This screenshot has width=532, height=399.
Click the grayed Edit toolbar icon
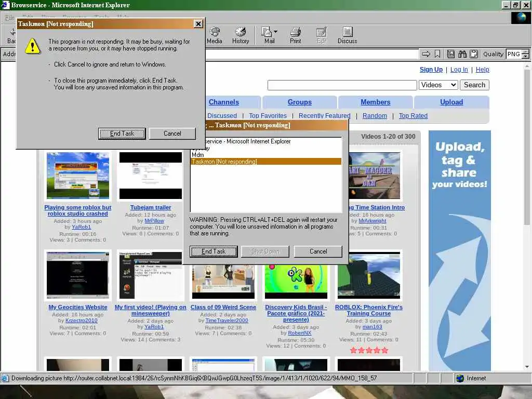321,35
